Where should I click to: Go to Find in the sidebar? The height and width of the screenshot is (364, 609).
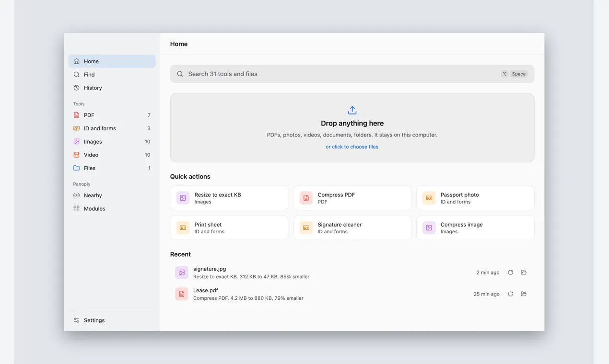click(x=112, y=75)
